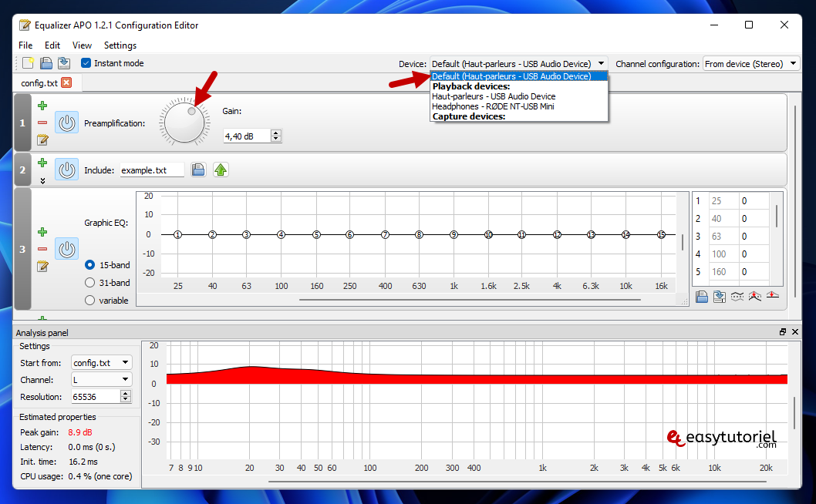Close the Analysis panel
The width and height of the screenshot is (816, 504).
click(x=795, y=332)
